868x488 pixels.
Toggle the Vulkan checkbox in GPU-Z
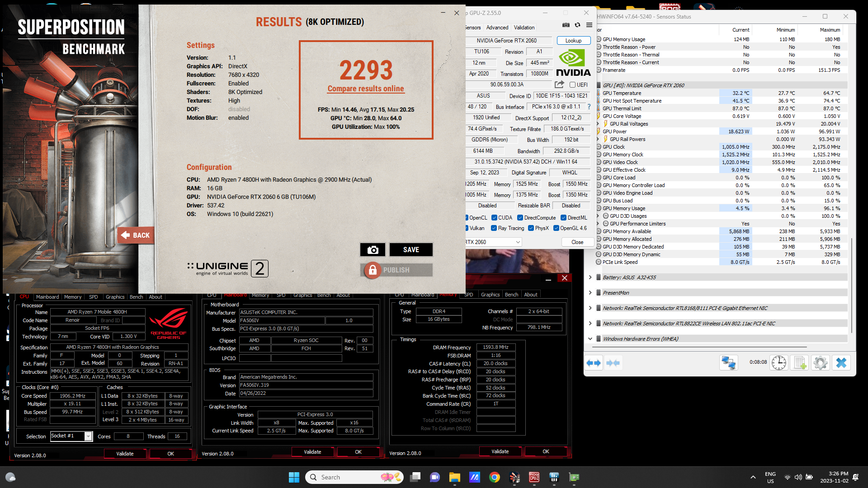(x=467, y=228)
